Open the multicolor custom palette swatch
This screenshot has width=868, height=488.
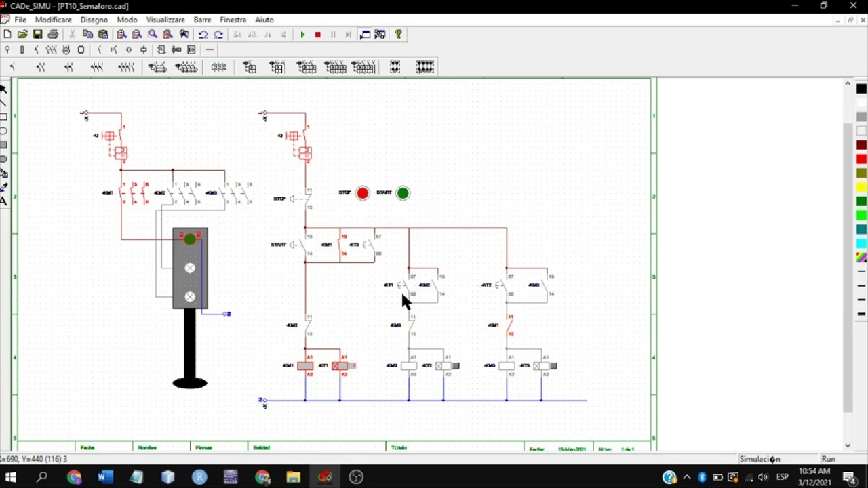[861, 258]
